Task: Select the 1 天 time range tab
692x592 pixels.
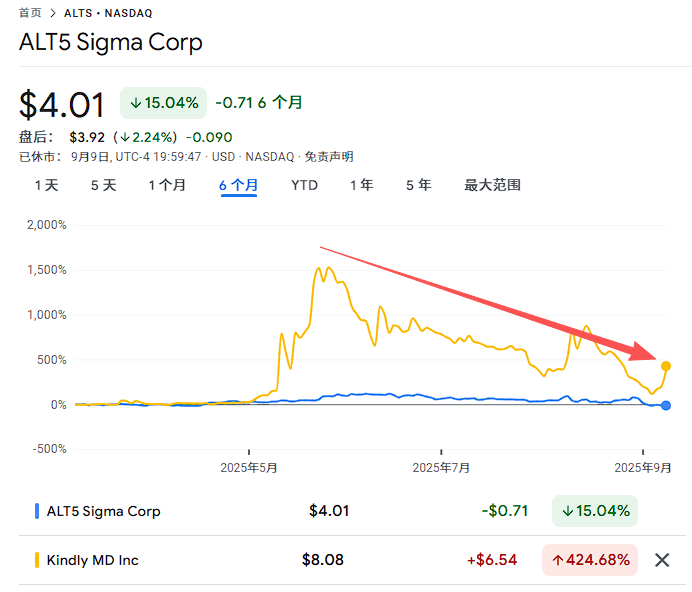Action: click(46, 185)
